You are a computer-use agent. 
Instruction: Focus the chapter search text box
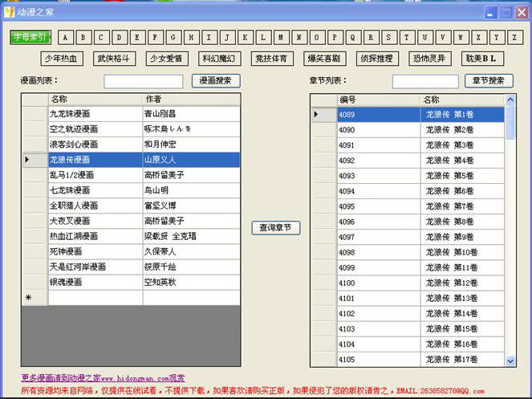(425, 82)
